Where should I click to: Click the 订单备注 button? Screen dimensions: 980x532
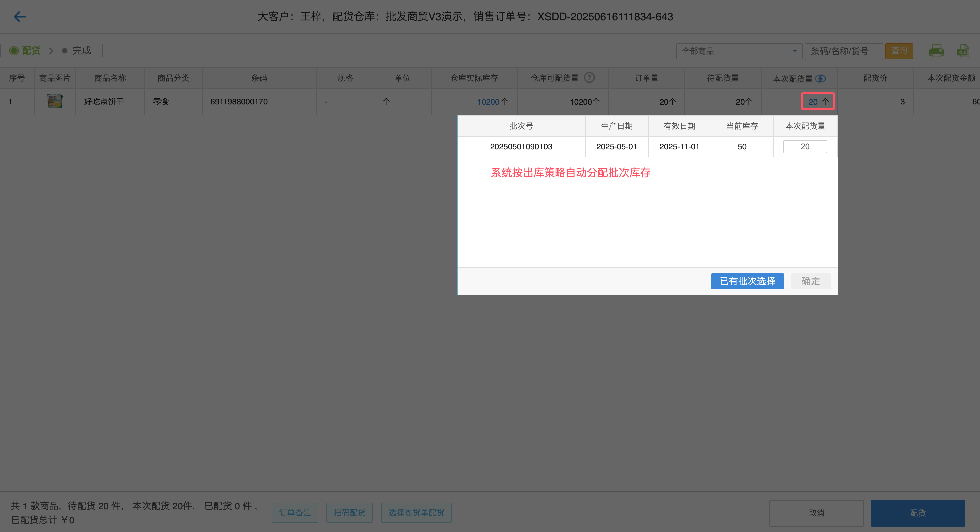pyautogui.click(x=295, y=512)
